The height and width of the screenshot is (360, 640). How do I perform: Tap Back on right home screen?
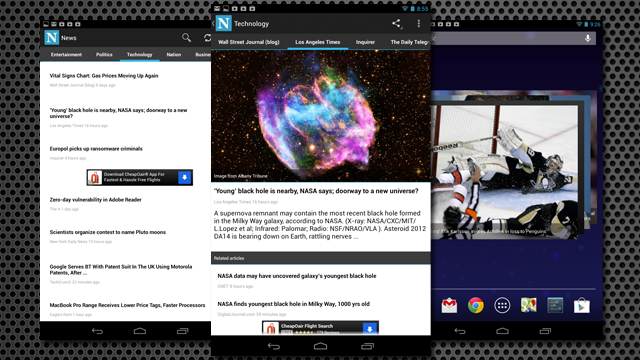pyautogui.click(x=460, y=331)
